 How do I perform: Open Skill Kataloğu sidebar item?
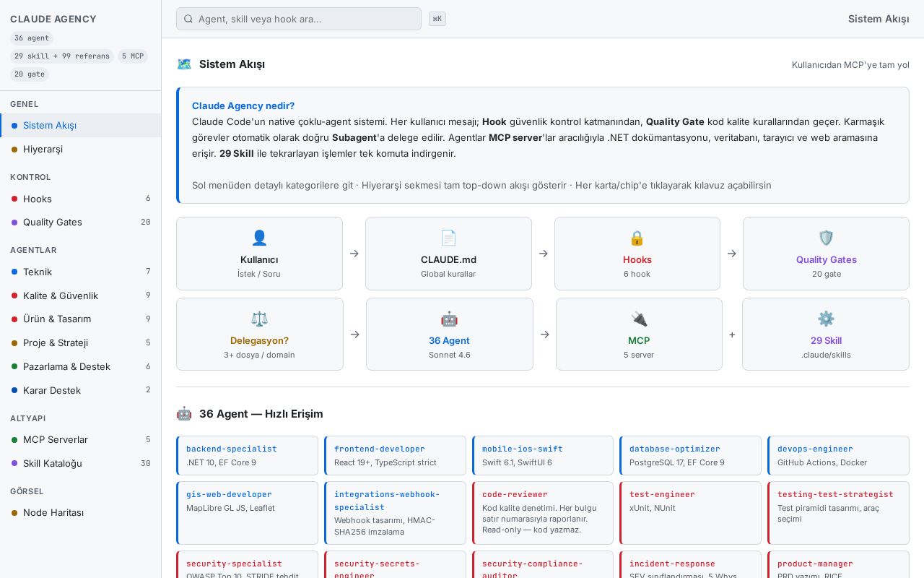pyautogui.click(x=81, y=463)
